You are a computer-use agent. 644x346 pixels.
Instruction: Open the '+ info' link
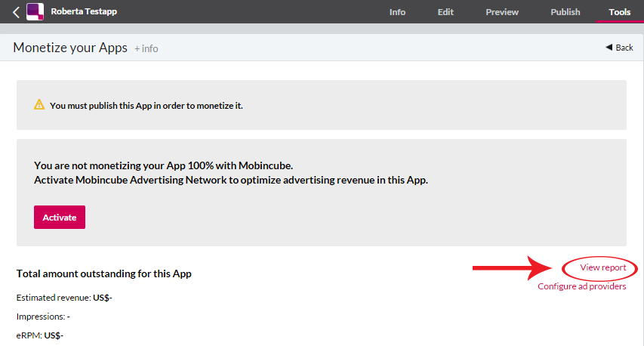pyautogui.click(x=146, y=48)
